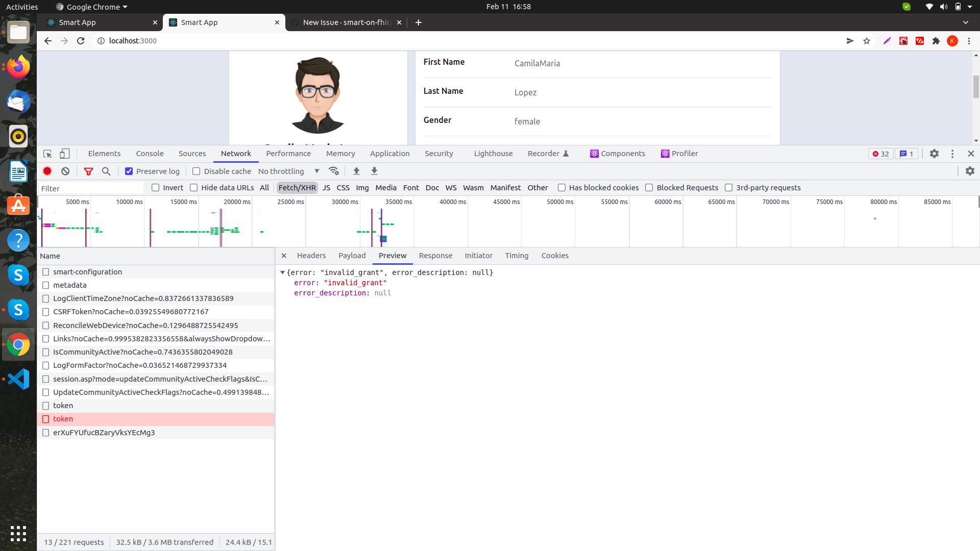Select the failed token request

pyautogui.click(x=63, y=418)
